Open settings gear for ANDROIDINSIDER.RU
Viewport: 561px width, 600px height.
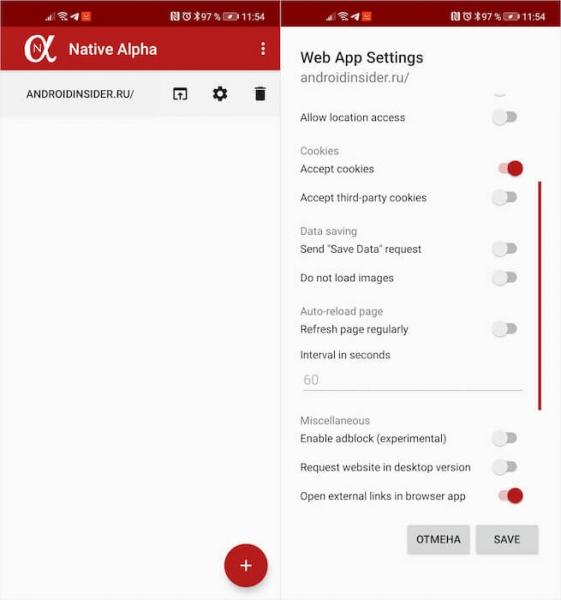220,94
